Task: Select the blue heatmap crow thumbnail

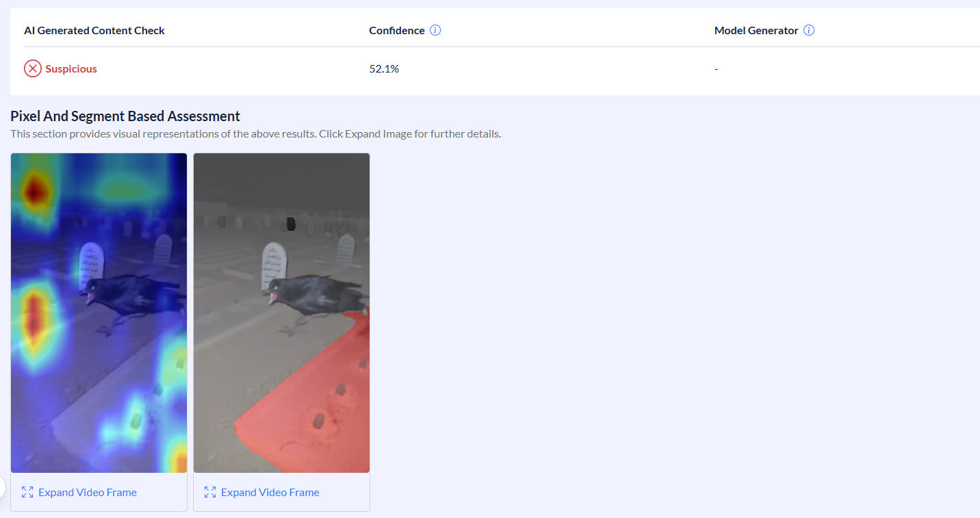Action: [x=99, y=312]
